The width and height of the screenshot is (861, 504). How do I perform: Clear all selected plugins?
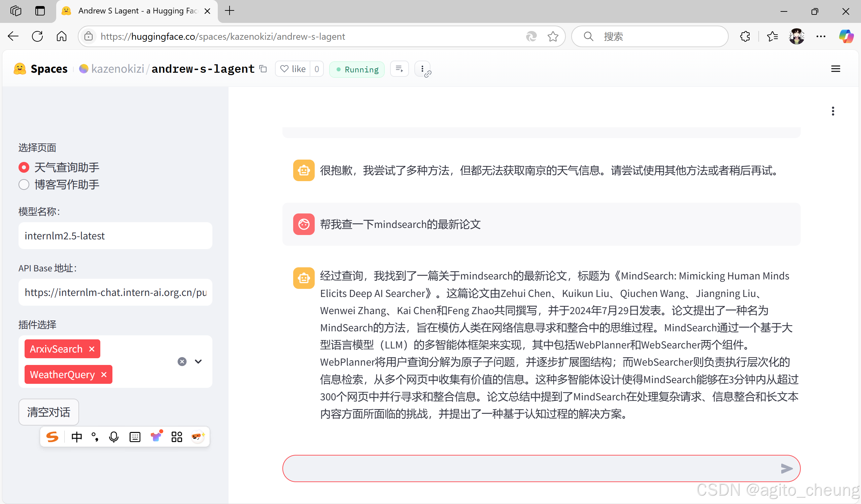tap(182, 362)
